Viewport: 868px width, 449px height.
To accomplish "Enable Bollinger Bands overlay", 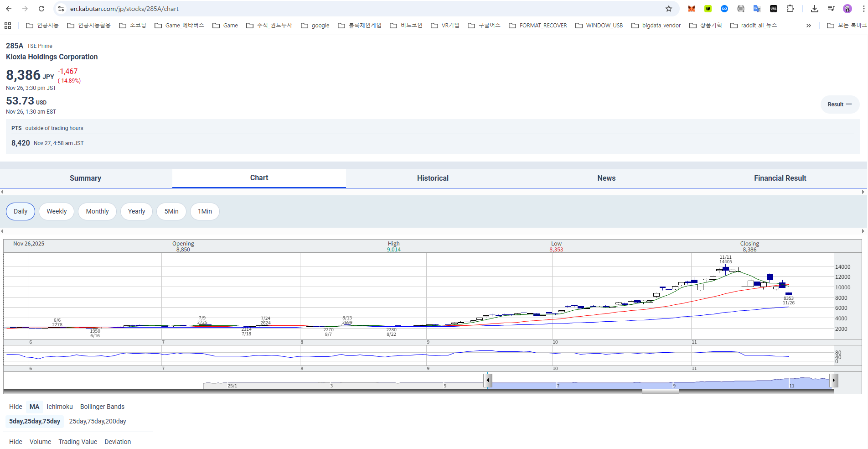I will pos(102,407).
